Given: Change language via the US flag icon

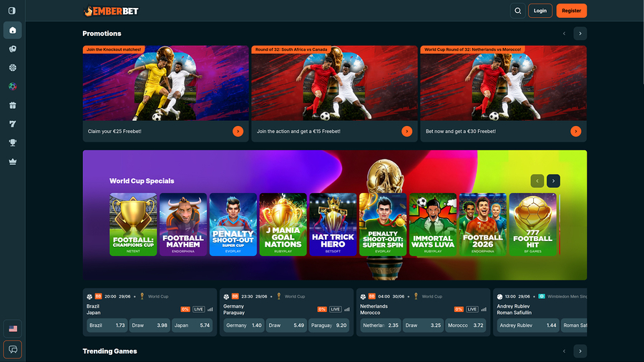Looking at the screenshot, I should click(x=13, y=328).
